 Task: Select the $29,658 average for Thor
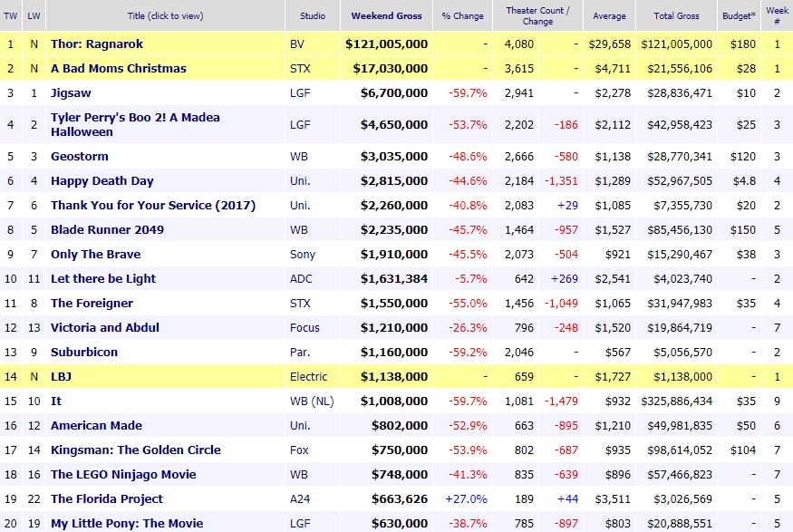(609, 44)
